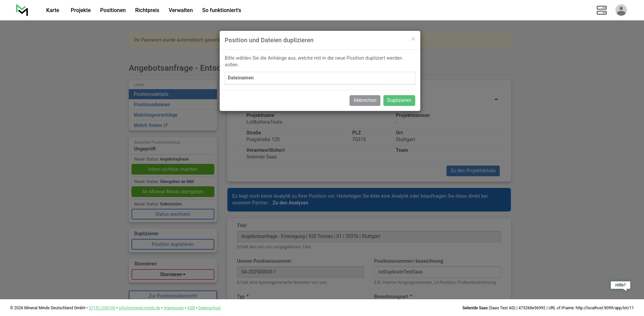Open the Karte menu item
The width and height of the screenshot is (644, 316).
click(53, 10)
